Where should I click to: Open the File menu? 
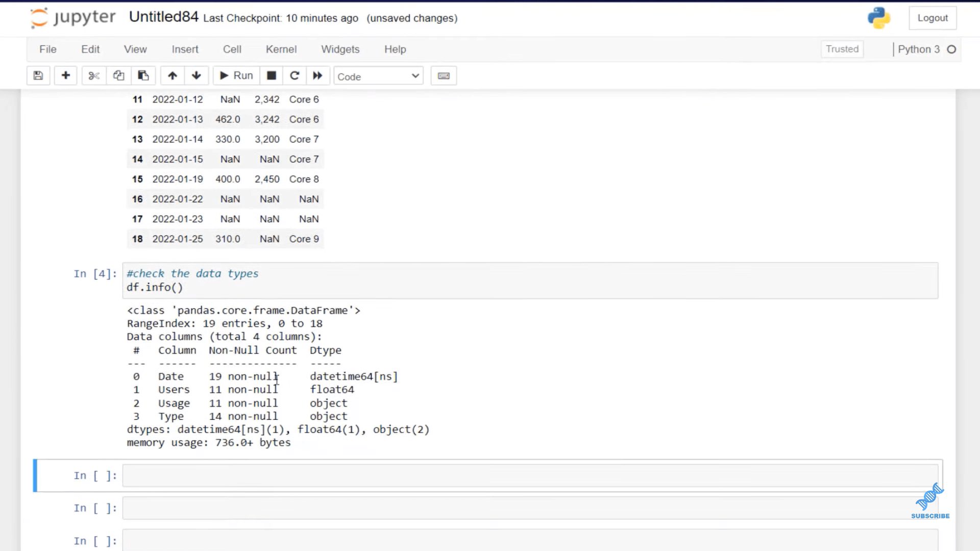(x=48, y=49)
